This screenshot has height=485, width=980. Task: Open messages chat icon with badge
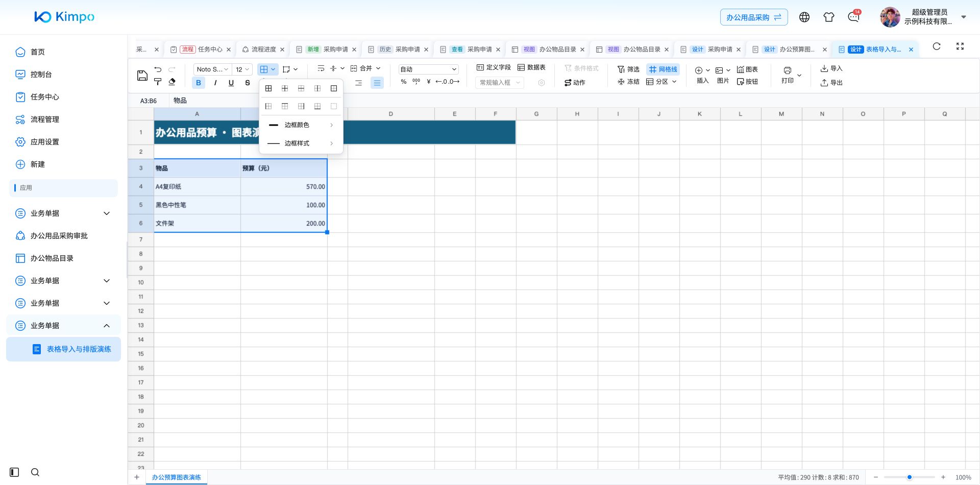click(x=853, y=17)
